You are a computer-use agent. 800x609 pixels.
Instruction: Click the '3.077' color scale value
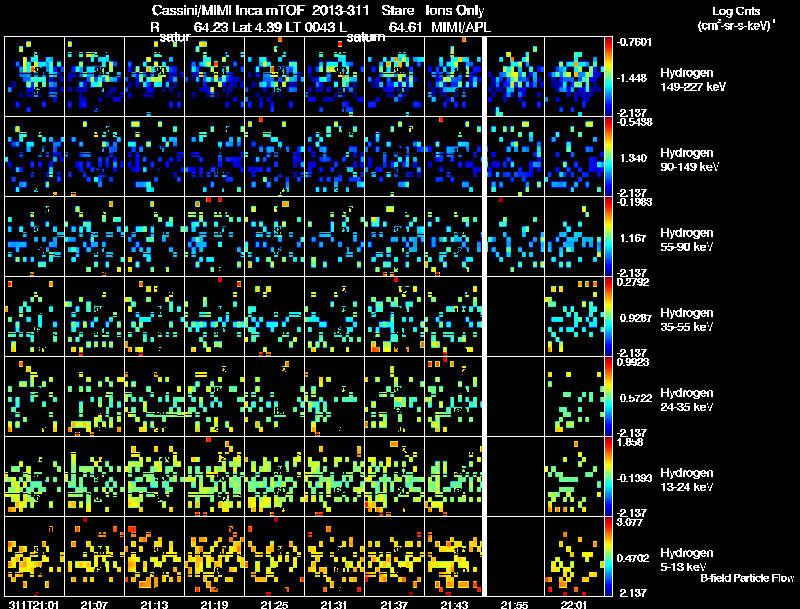coord(629,522)
